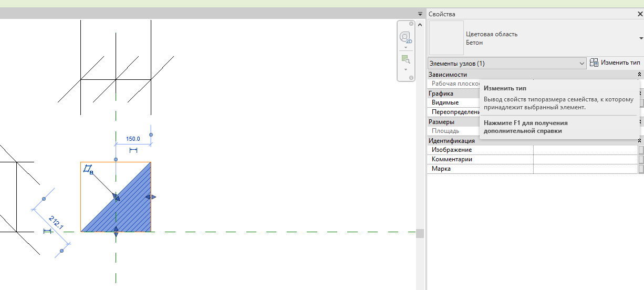644x290 pixels.
Task: Activate the zoom region tool on navigation bar
Action: [x=406, y=59]
